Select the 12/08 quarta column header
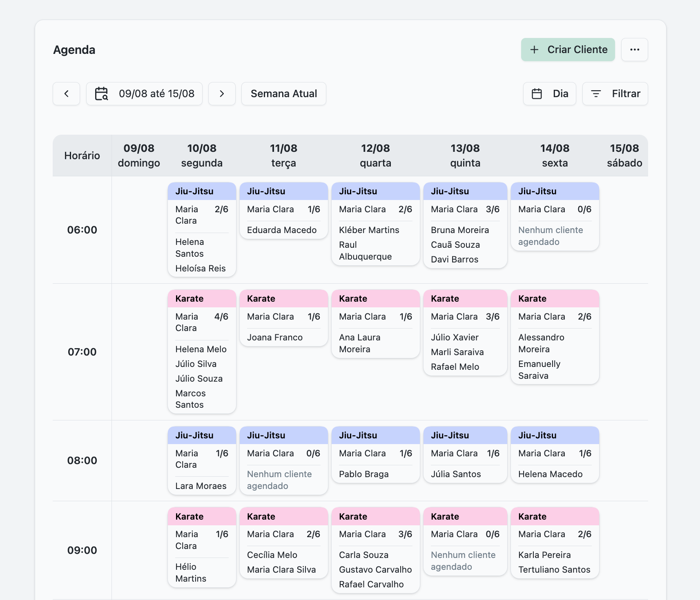 [376, 156]
